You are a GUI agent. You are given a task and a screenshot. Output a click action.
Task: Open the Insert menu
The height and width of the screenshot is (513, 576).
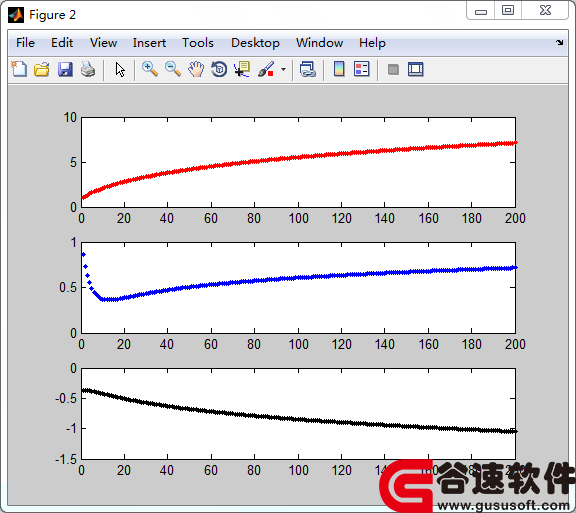(x=150, y=43)
